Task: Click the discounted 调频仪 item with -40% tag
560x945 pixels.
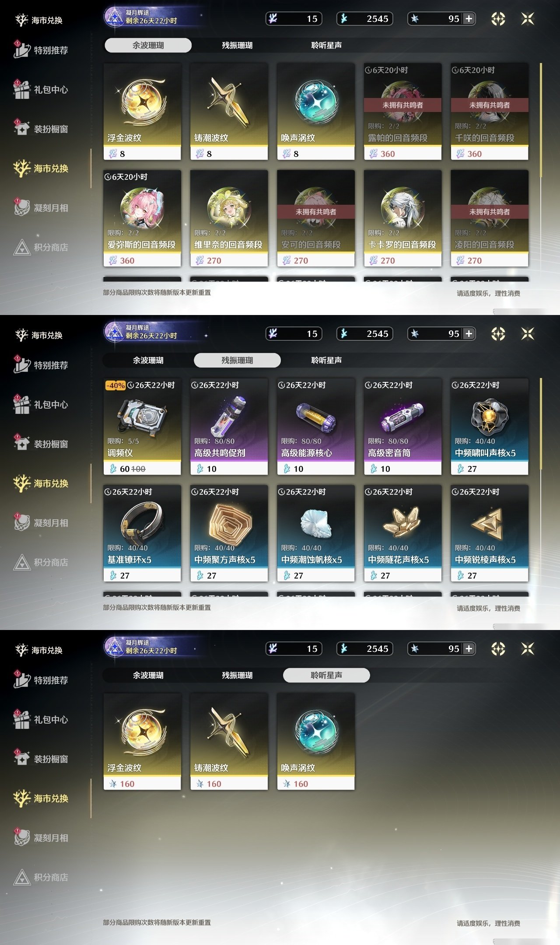Action: [142, 427]
